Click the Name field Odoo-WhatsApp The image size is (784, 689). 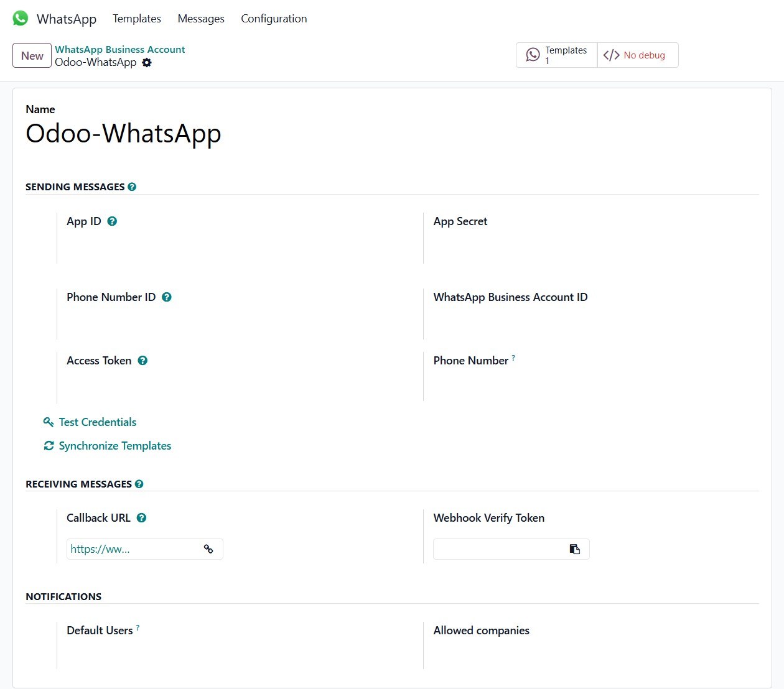tap(123, 134)
